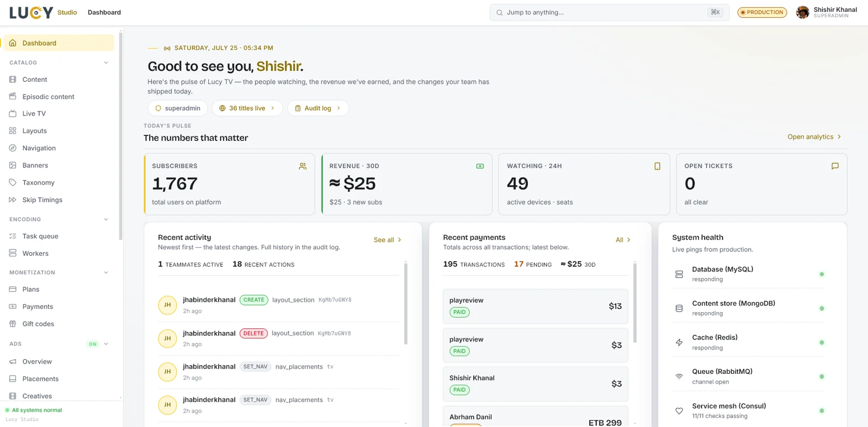Viewport: 868px width, 427px height.
Task: Click the Recent activity panel scrollbar
Action: 406,303
